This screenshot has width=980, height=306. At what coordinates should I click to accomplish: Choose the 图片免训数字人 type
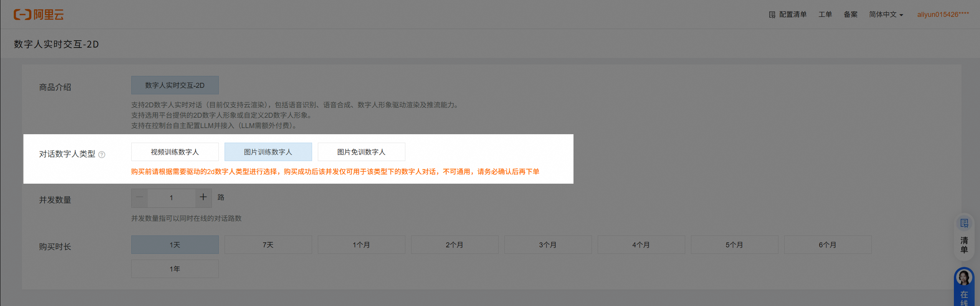pyautogui.click(x=362, y=152)
